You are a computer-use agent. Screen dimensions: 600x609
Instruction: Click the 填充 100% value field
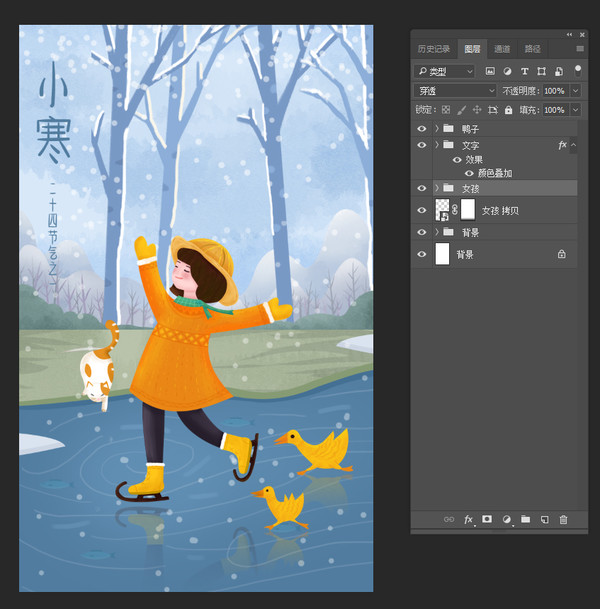[556, 110]
